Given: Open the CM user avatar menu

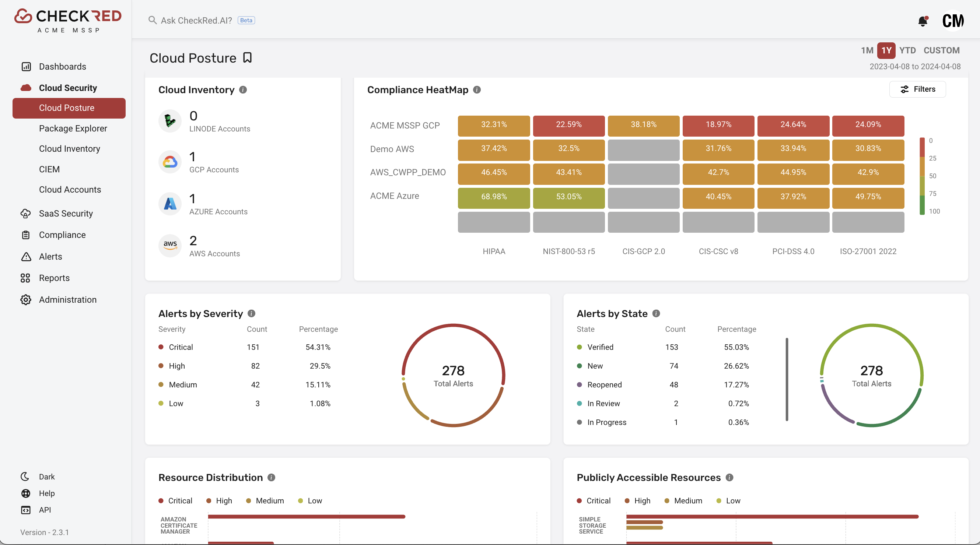Looking at the screenshot, I should point(953,21).
